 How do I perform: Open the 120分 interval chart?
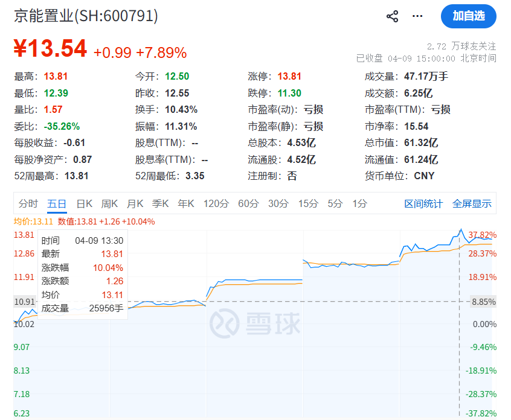tap(216, 204)
